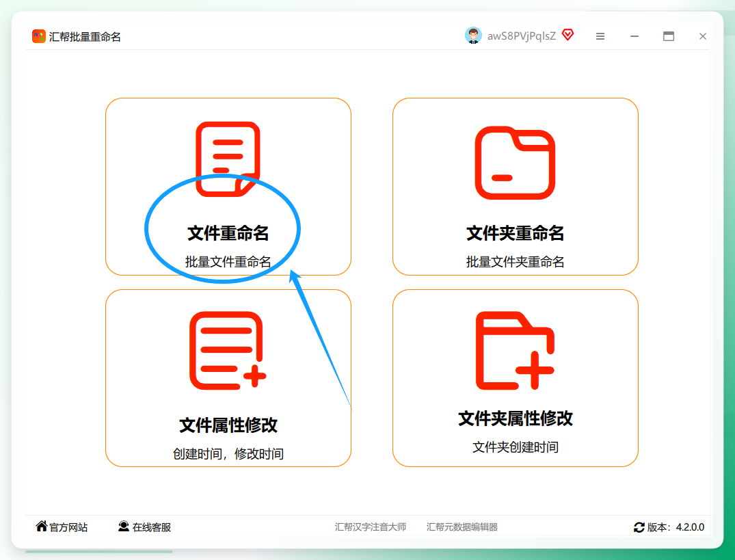This screenshot has width=735, height=560.
Task: Open the folder attribute modify icon
Action: click(x=515, y=351)
